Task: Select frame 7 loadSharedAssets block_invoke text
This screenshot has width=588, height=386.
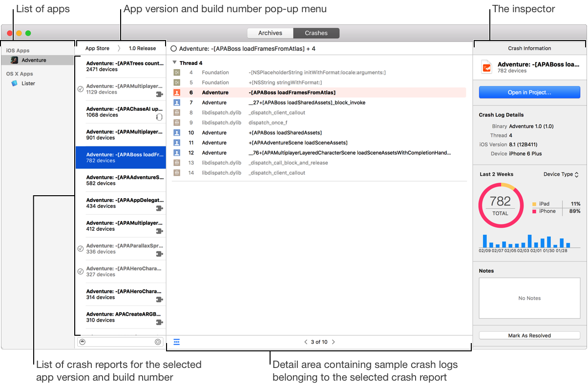Action: (307, 102)
